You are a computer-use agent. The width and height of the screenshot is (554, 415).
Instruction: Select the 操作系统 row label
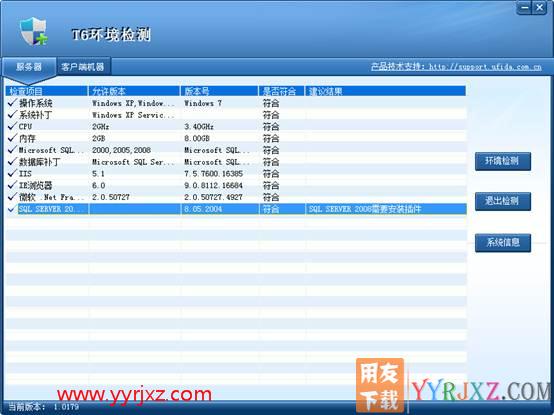pyautogui.click(x=36, y=103)
